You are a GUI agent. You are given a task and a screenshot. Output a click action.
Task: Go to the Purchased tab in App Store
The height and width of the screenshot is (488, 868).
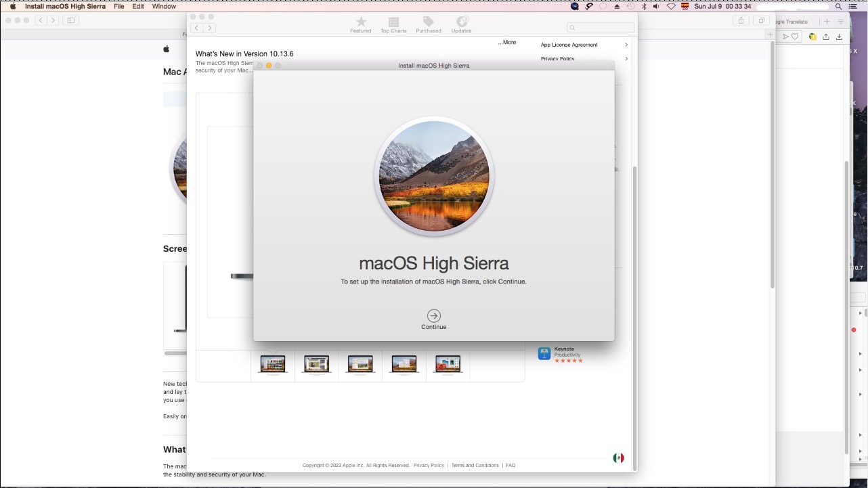coord(429,25)
